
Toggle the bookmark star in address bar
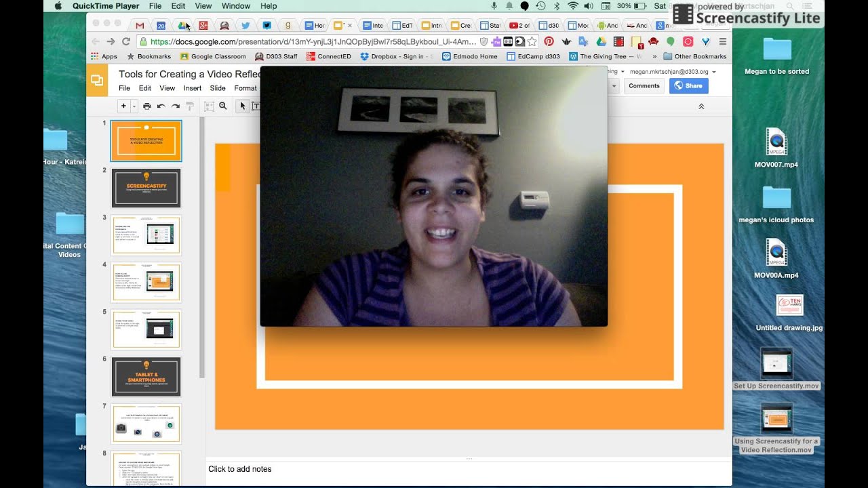click(532, 41)
